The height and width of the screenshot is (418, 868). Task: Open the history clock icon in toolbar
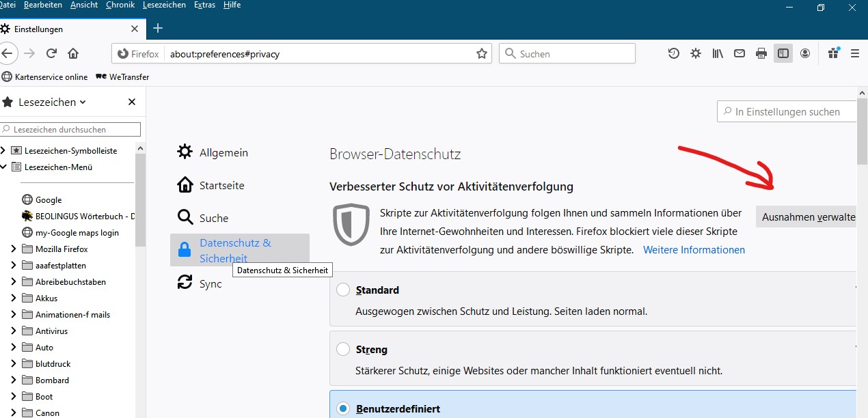(x=674, y=53)
